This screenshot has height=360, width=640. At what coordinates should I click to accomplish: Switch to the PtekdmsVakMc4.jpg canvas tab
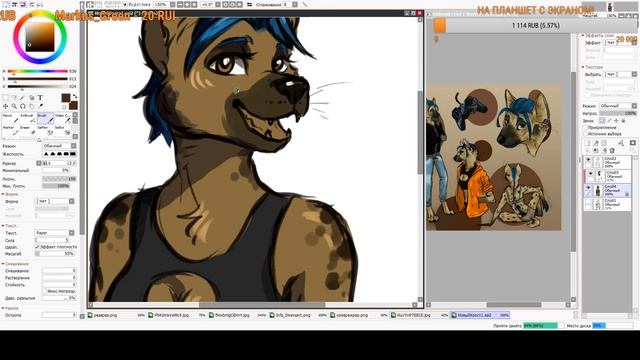point(176,315)
